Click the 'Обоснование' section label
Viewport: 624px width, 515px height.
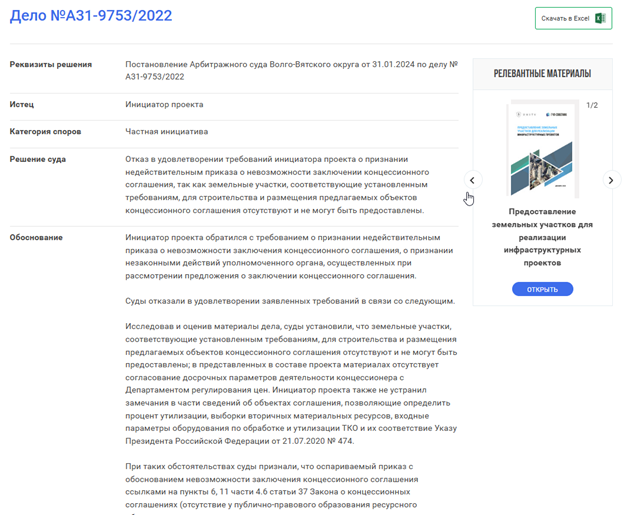pyautogui.click(x=36, y=237)
